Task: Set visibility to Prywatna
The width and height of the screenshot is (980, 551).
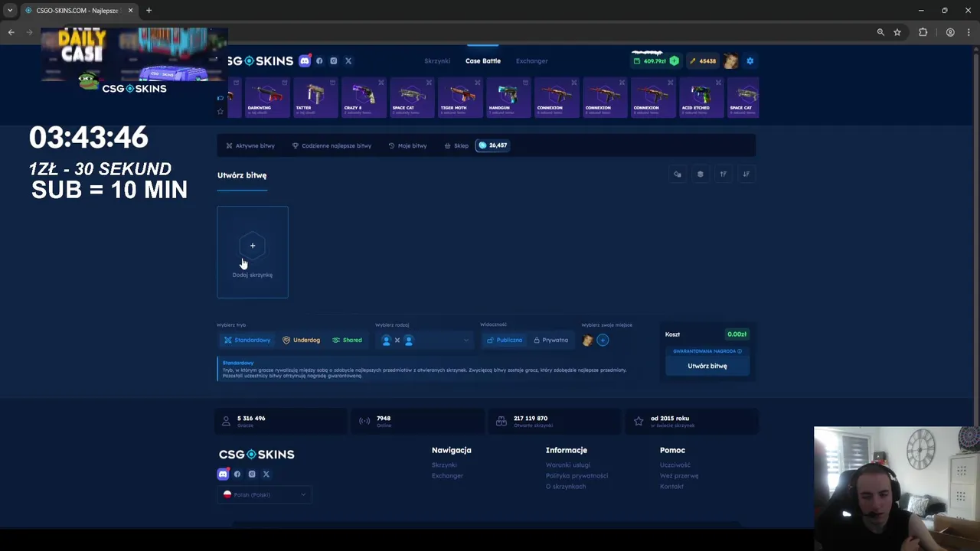Action: click(551, 340)
